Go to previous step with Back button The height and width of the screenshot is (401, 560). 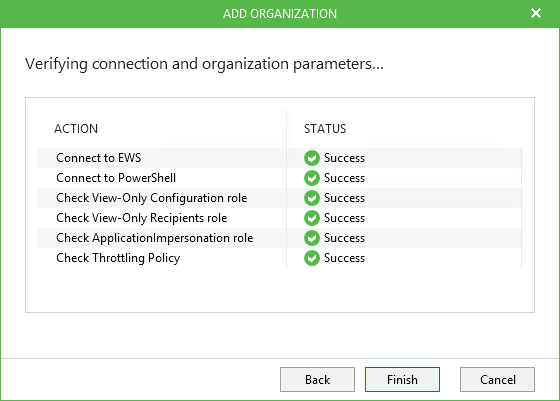tap(317, 379)
